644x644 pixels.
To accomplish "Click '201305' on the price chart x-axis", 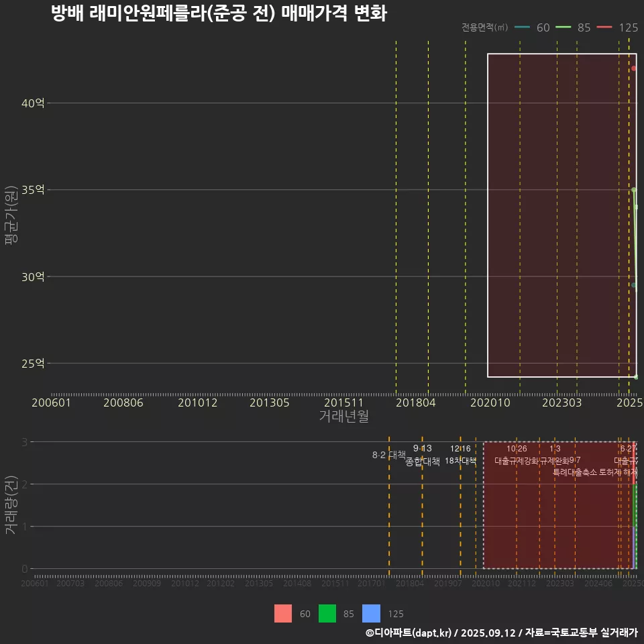I will click(x=270, y=402).
